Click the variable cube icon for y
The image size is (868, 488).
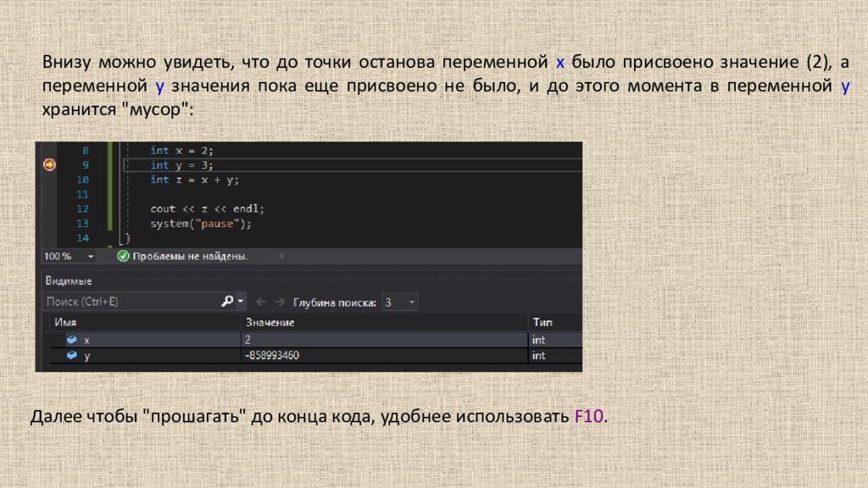click(71, 355)
